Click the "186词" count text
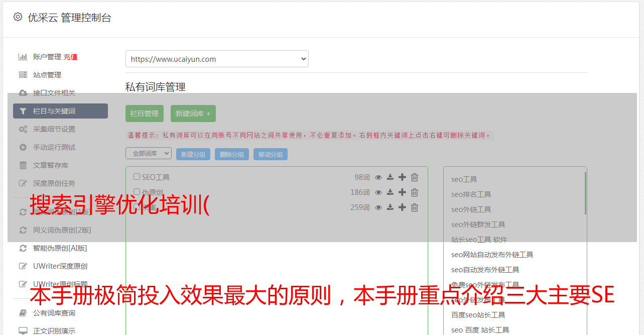The height and width of the screenshot is (335, 644). click(360, 192)
